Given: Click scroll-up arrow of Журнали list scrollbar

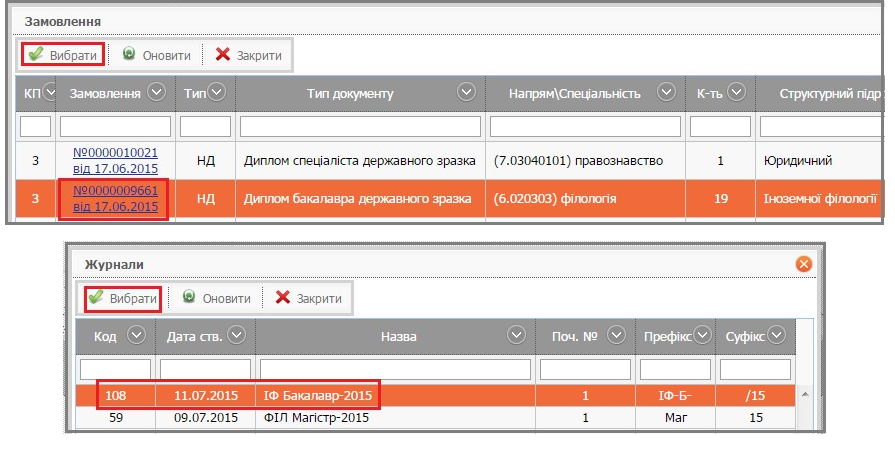Looking at the screenshot, I should click(805, 394).
